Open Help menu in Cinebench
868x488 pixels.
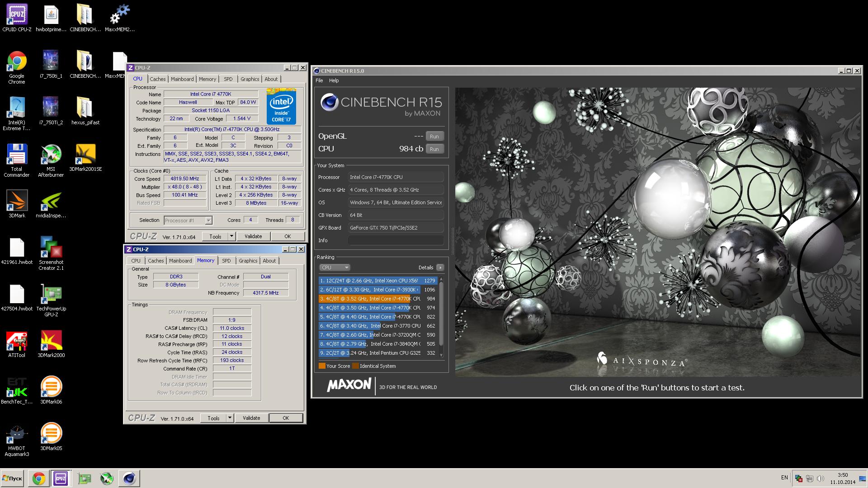click(x=334, y=80)
